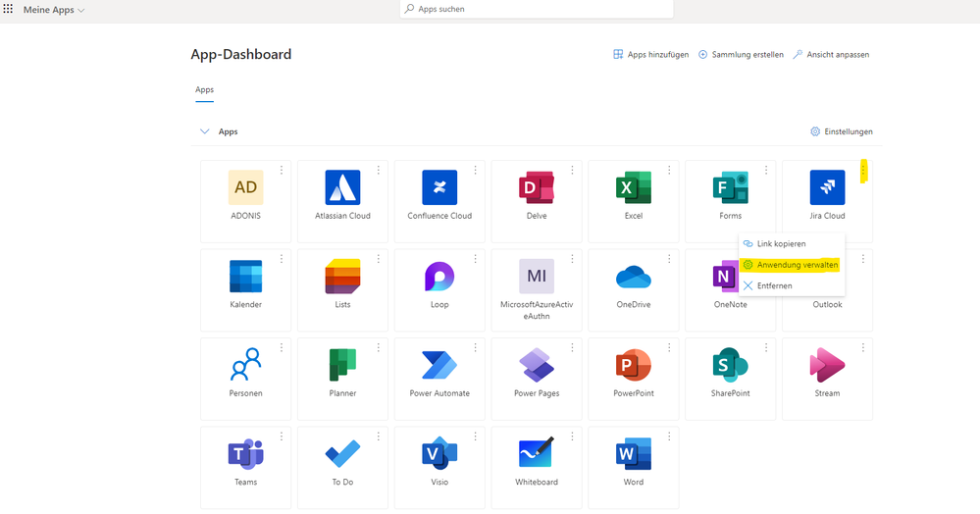Screen dimensions: 980x514
Task: Open Jira Cloud app icon
Action: (x=827, y=187)
